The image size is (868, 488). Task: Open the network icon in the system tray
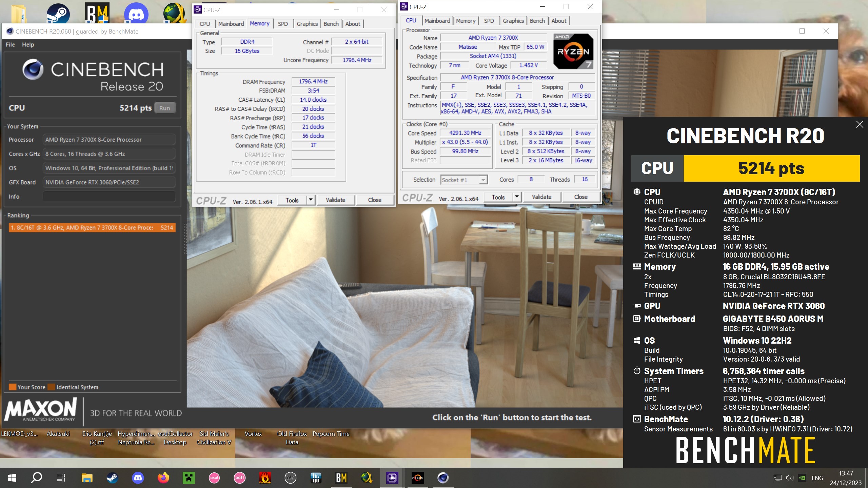pyautogui.click(x=777, y=478)
